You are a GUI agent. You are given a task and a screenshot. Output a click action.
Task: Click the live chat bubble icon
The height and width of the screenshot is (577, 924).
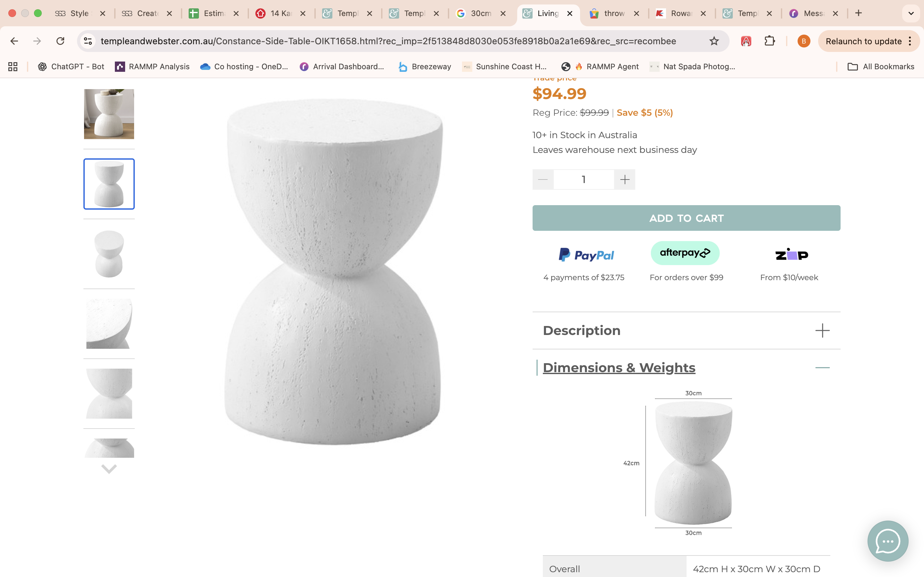(x=887, y=541)
